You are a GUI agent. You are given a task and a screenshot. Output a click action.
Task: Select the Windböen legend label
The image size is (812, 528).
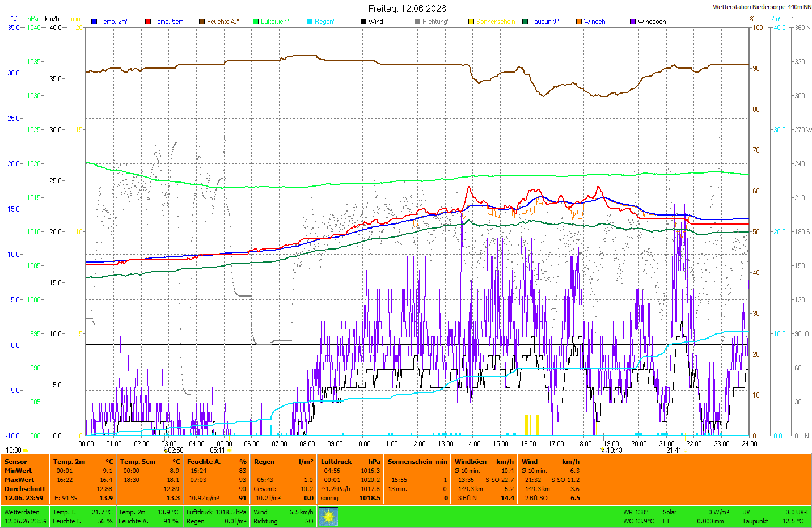click(652, 22)
